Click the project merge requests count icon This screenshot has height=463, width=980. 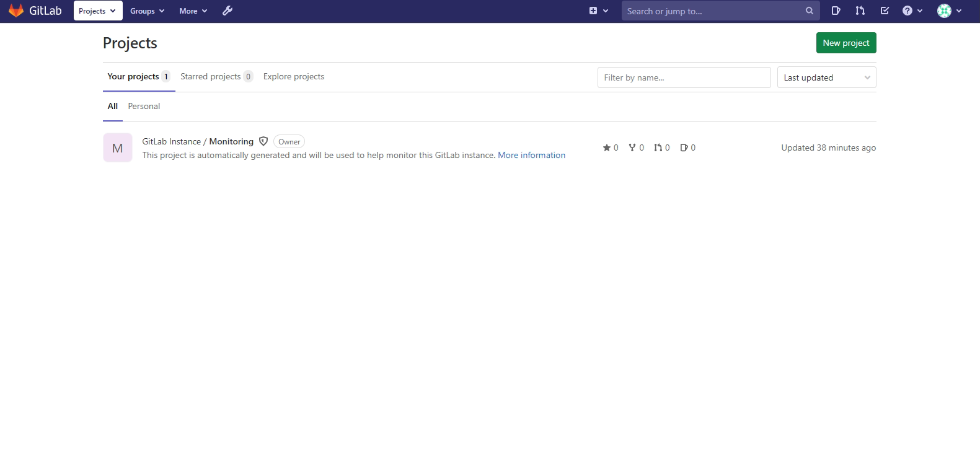click(658, 148)
